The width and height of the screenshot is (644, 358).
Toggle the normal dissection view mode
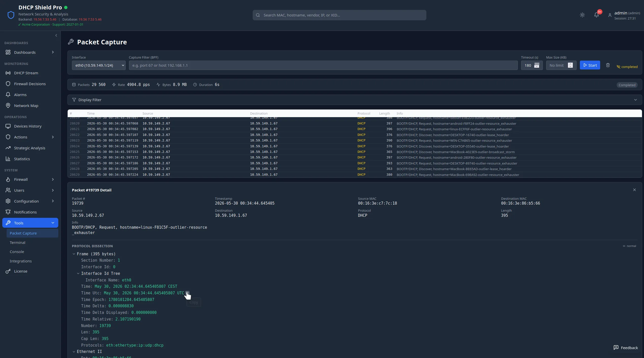pyautogui.click(x=629, y=246)
